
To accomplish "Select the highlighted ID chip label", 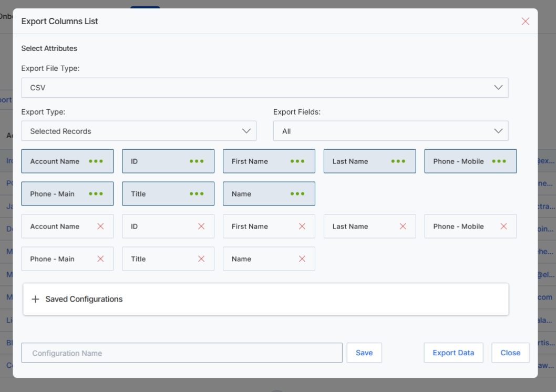I will (134, 161).
